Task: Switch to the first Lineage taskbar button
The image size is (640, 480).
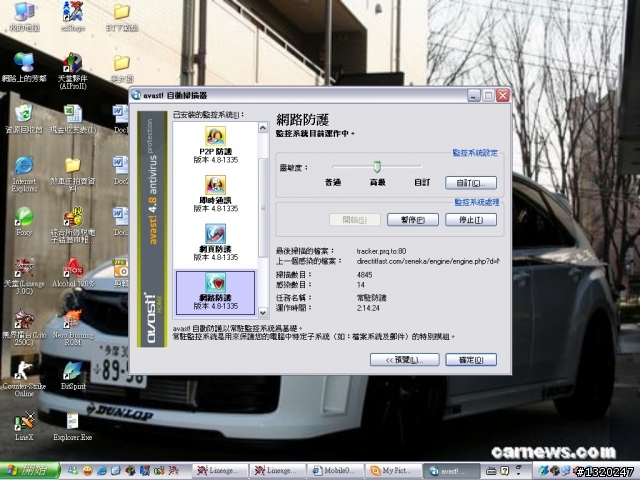Action: point(220,471)
